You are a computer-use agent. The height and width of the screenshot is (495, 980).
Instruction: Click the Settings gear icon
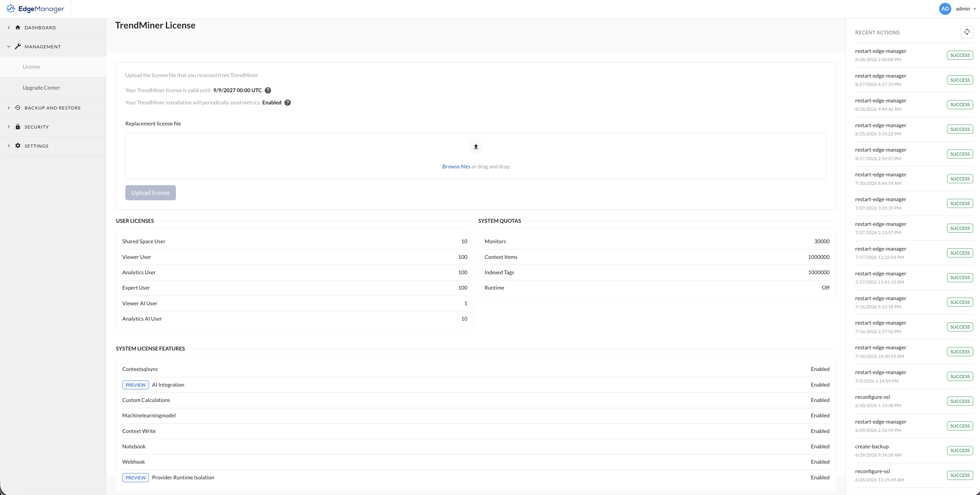pos(18,146)
